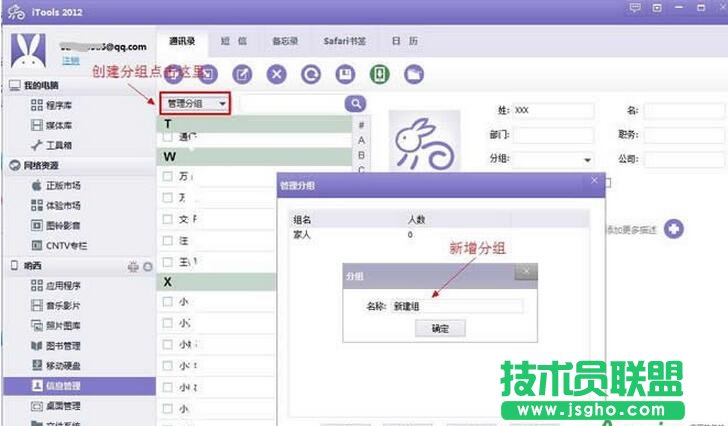Select the first contact checkbox under X
Image resolution: width=728 pixels, height=426 pixels.
click(168, 299)
